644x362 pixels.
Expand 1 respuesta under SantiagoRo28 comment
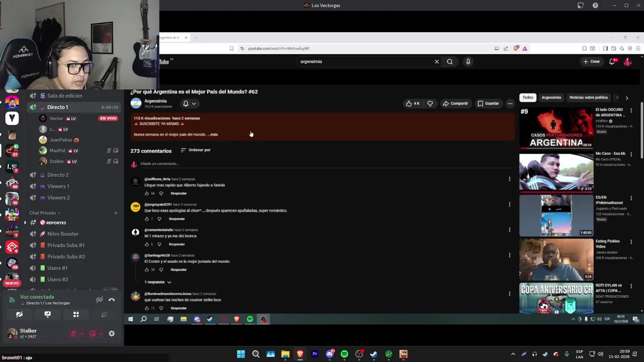(x=158, y=282)
